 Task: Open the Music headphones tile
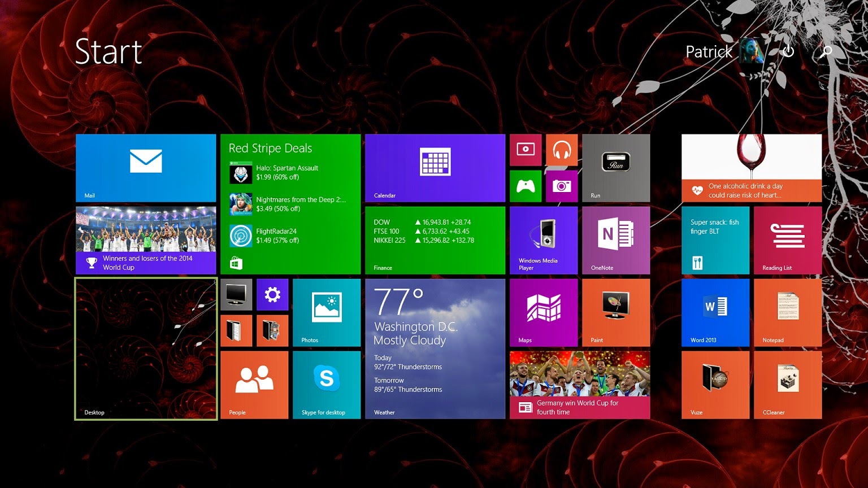562,150
